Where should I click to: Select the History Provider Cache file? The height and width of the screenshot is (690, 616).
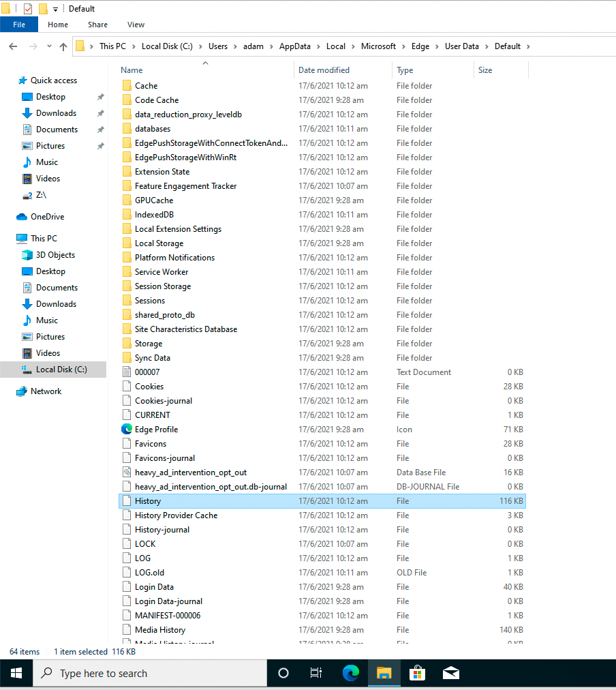point(176,515)
